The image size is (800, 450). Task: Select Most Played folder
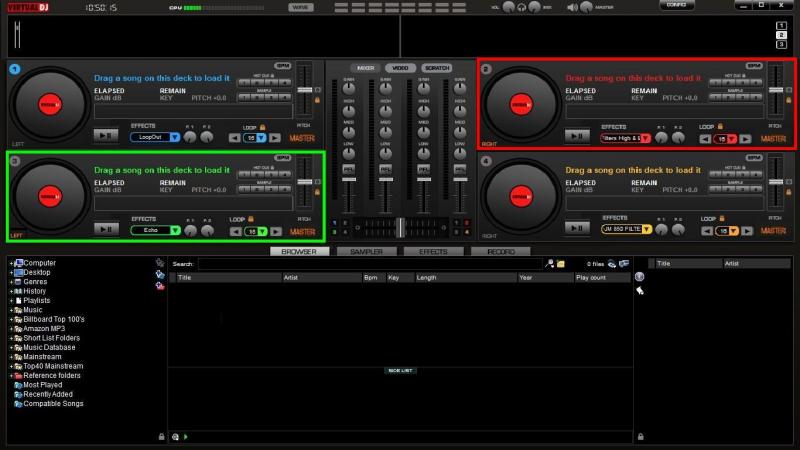tap(43, 385)
